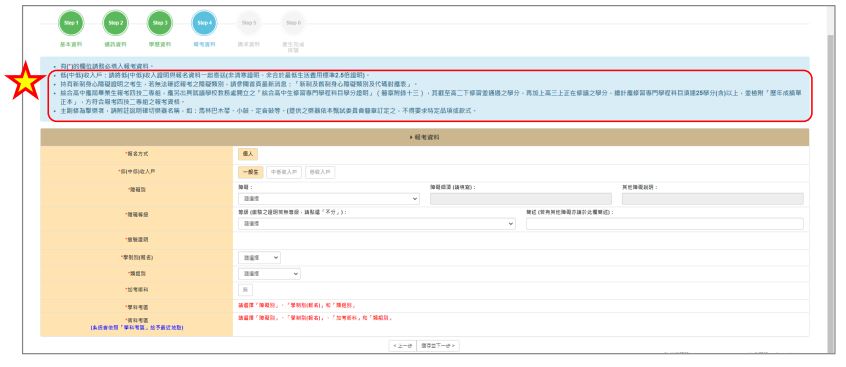Collapse the 報考資料 section header arrow

(411, 138)
